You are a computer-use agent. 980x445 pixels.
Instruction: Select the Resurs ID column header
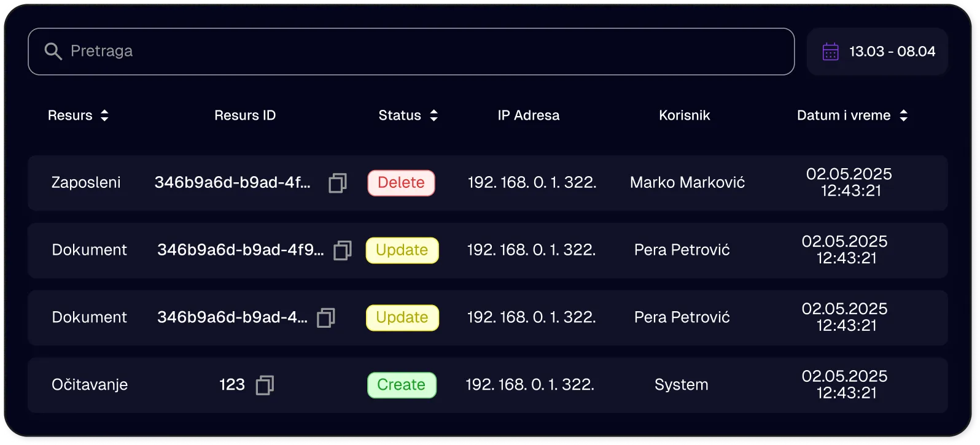click(x=244, y=115)
